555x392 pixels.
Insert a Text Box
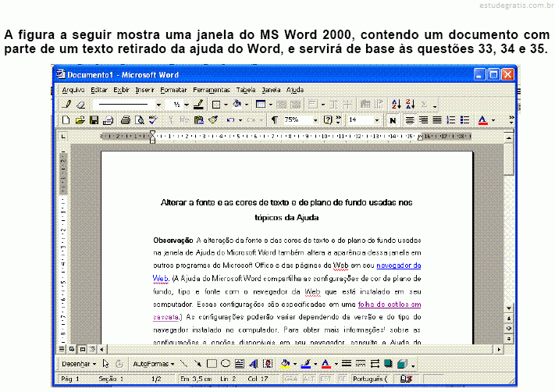pos(240,364)
